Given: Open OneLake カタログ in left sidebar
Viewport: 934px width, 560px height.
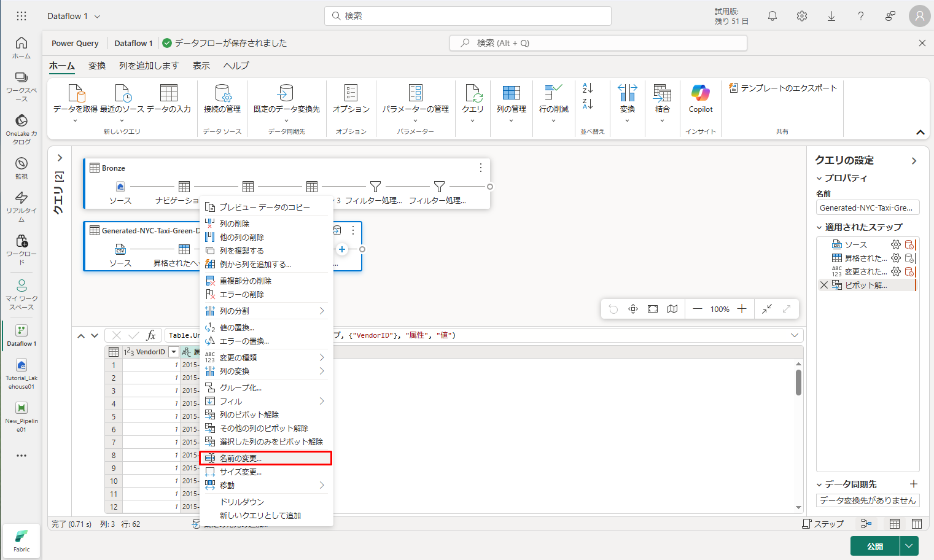Looking at the screenshot, I should (x=21, y=128).
